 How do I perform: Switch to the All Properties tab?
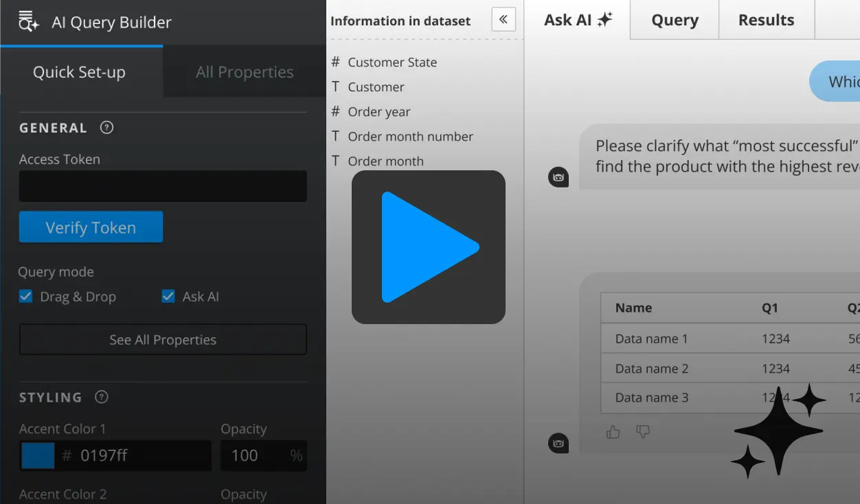click(245, 72)
